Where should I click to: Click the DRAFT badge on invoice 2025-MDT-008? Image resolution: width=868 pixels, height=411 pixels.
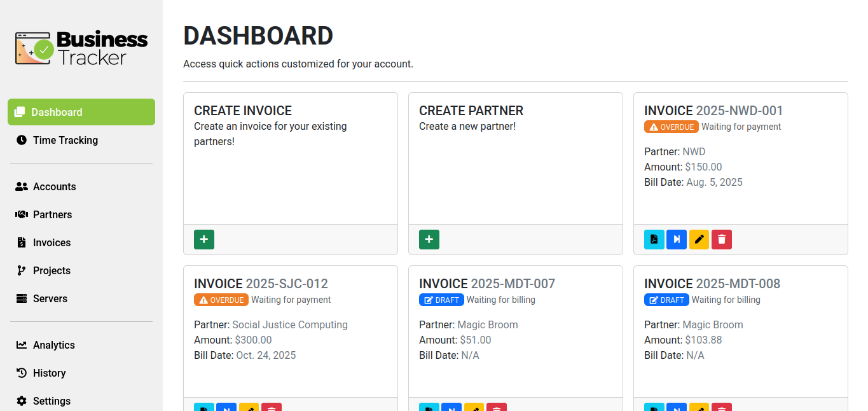(666, 300)
